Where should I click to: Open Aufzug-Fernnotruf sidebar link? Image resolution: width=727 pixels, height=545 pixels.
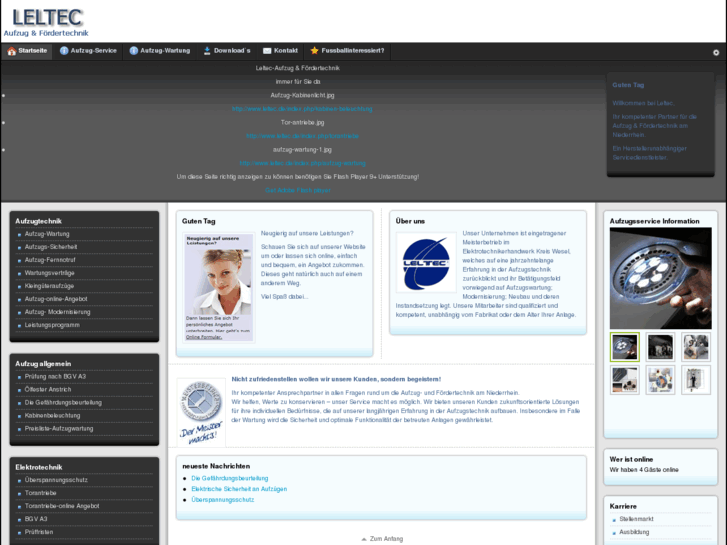[50, 260]
